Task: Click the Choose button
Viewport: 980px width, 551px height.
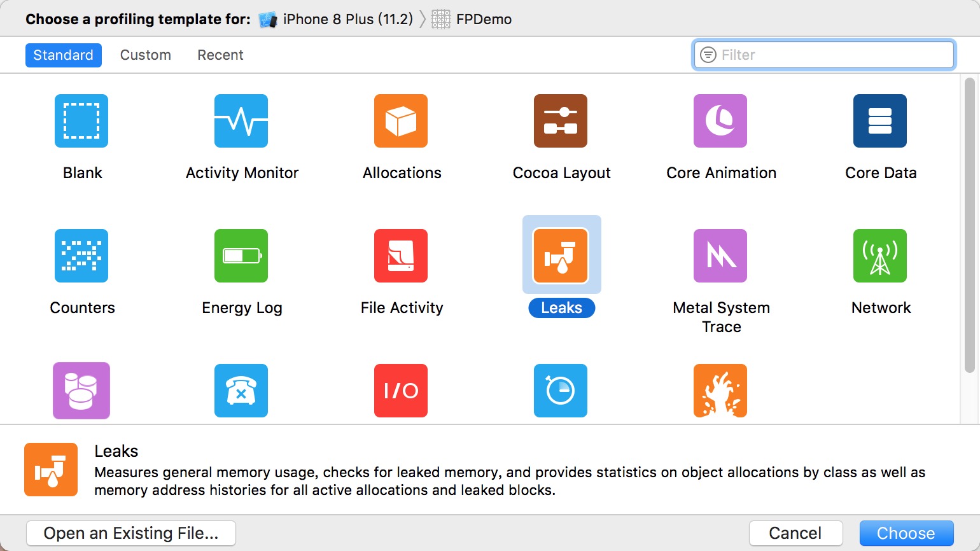Action: [906, 533]
